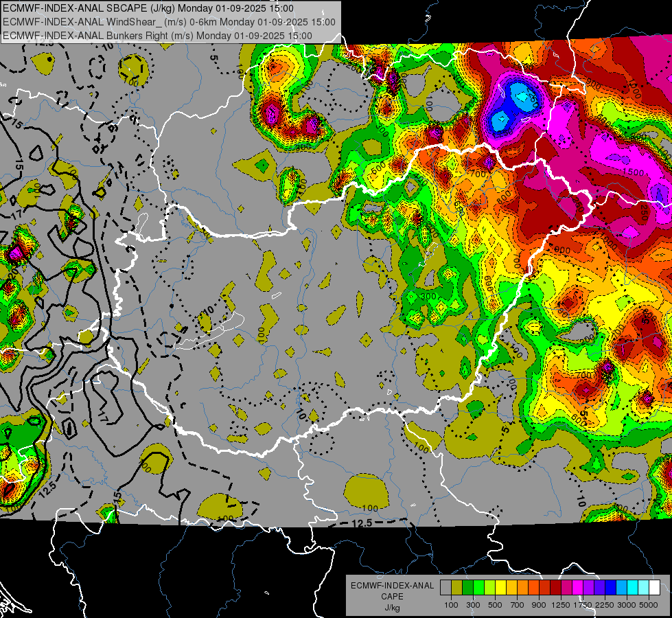Select the golden 600-700 legend swatch
The height and width of the screenshot is (618, 672).
511,588
